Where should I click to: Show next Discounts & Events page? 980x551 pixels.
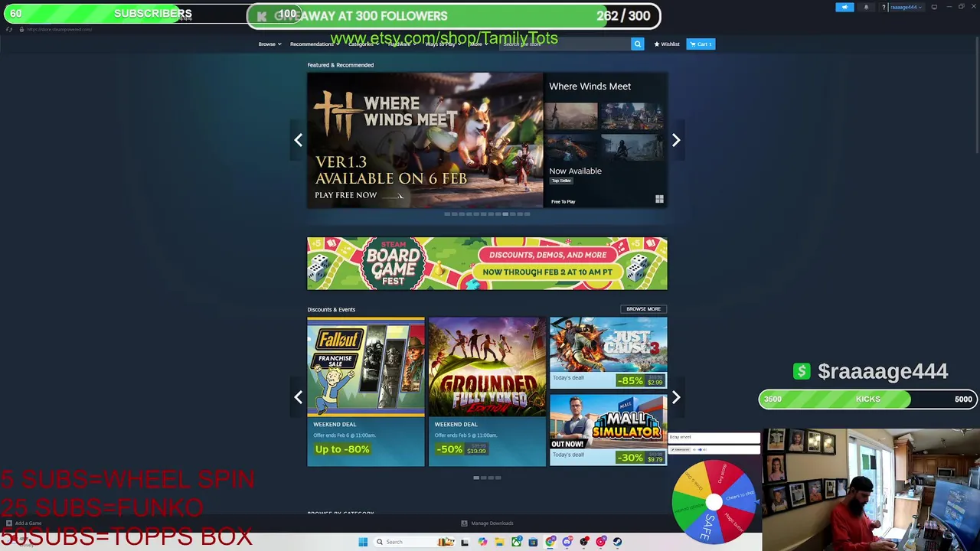(x=676, y=397)
